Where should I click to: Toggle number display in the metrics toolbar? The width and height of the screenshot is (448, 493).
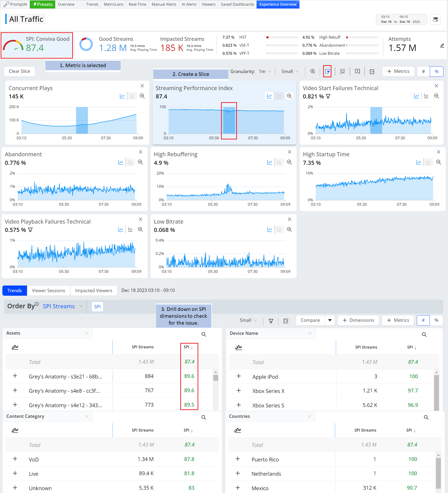[423, 71]
